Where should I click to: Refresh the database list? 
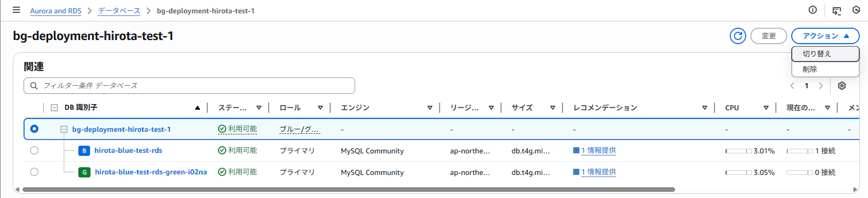738,36
